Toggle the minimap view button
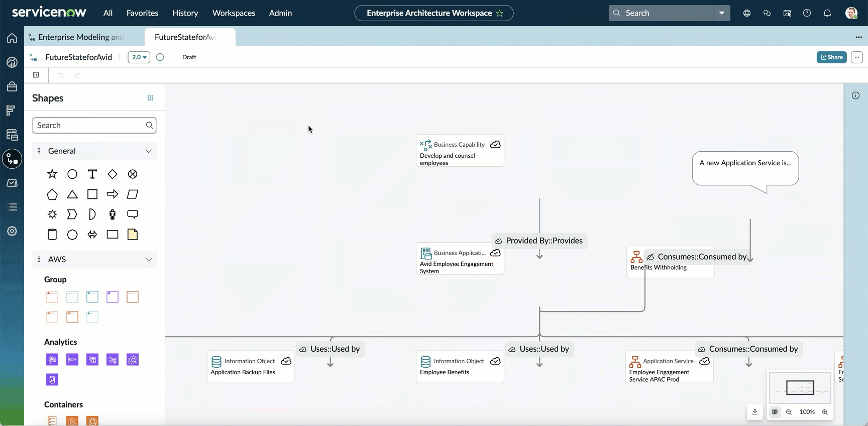868x426 pixels. click(775, 412)
